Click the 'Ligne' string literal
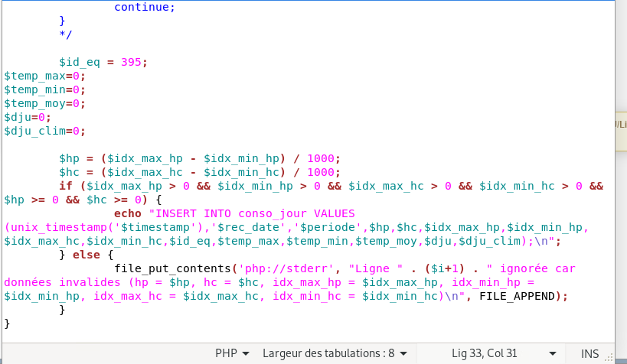 (x=375, y=268)
